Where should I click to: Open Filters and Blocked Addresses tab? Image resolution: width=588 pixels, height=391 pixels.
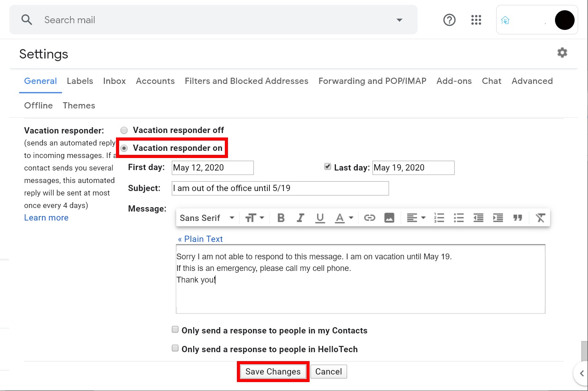pyautogui.click(x=247, y=81)
